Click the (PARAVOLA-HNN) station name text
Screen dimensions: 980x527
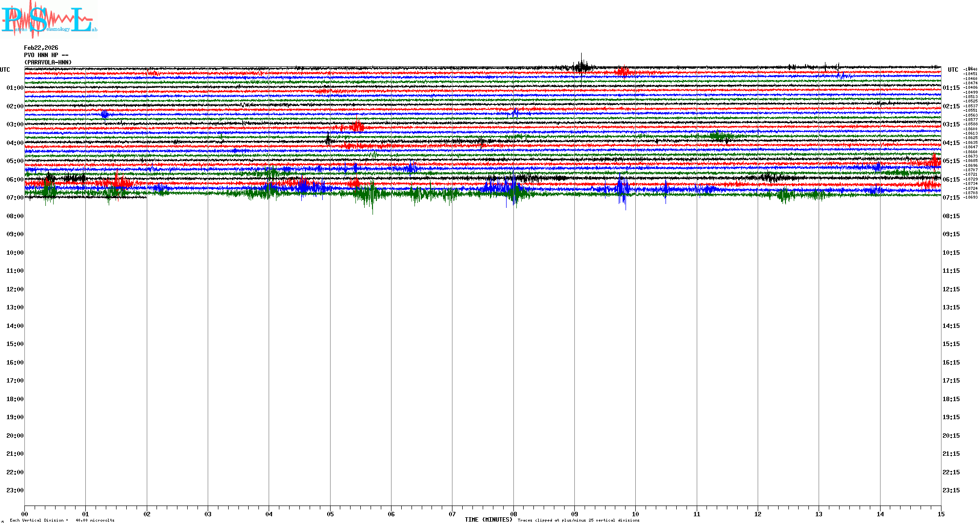tap(48, 62)
